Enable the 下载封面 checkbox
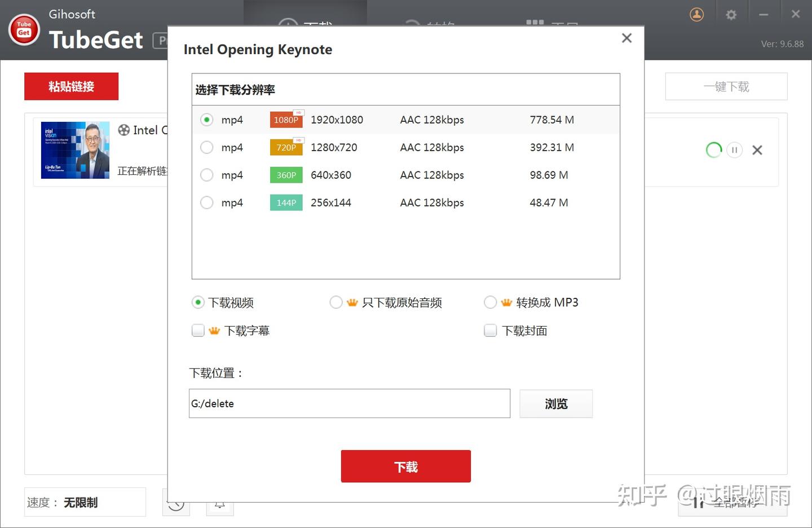The height and width of the screenshot is (528, 812). (x=491, y=331)
